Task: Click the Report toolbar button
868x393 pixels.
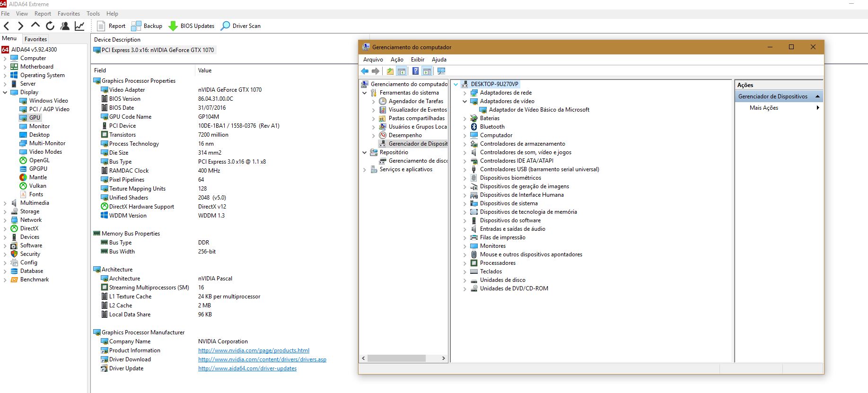Action: [x=111, y=26]
